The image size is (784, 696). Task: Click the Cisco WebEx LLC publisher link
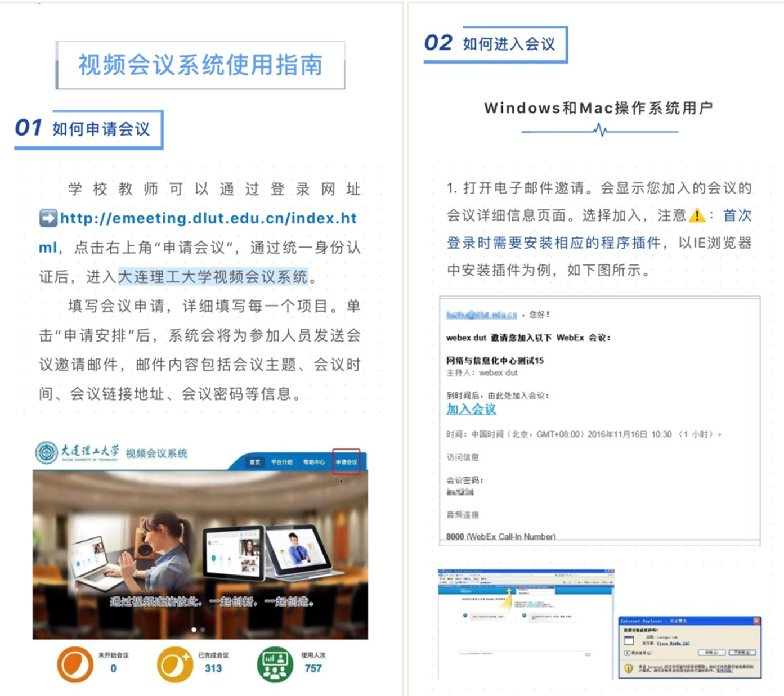coord(673,643)
